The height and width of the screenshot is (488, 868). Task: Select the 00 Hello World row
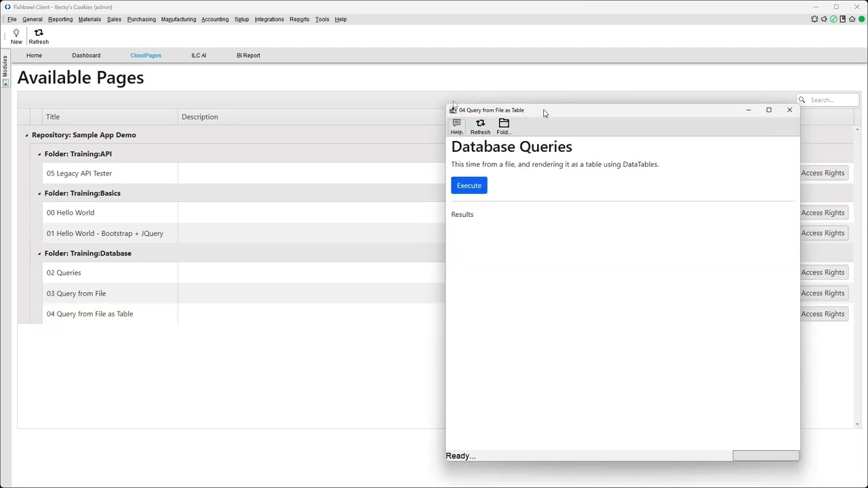click(x=244, y=213)
